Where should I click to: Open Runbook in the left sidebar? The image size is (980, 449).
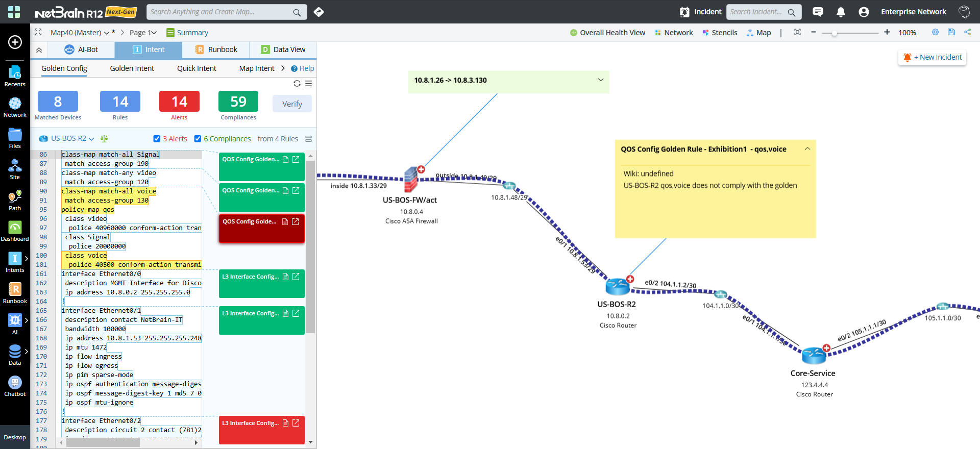[x=15, y=293]
